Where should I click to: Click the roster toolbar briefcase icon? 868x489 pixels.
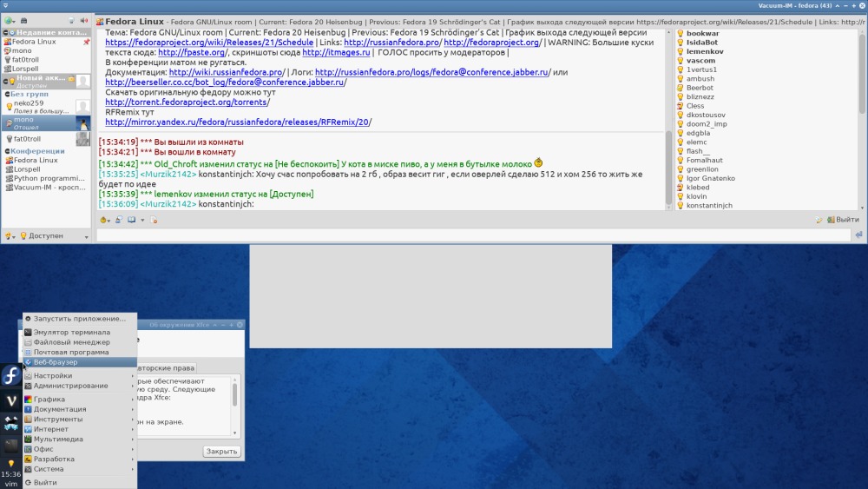point(23,21)
